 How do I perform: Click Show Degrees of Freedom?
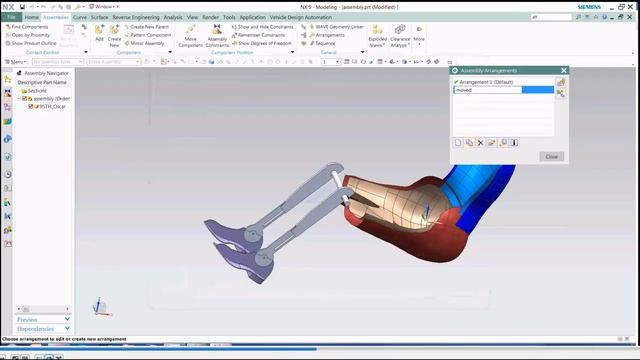(x=262, y=43)
